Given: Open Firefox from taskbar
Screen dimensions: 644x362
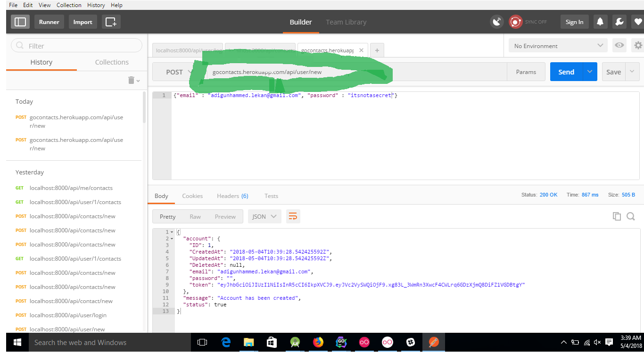Looking at the screenshot, I should coord(318,342).
